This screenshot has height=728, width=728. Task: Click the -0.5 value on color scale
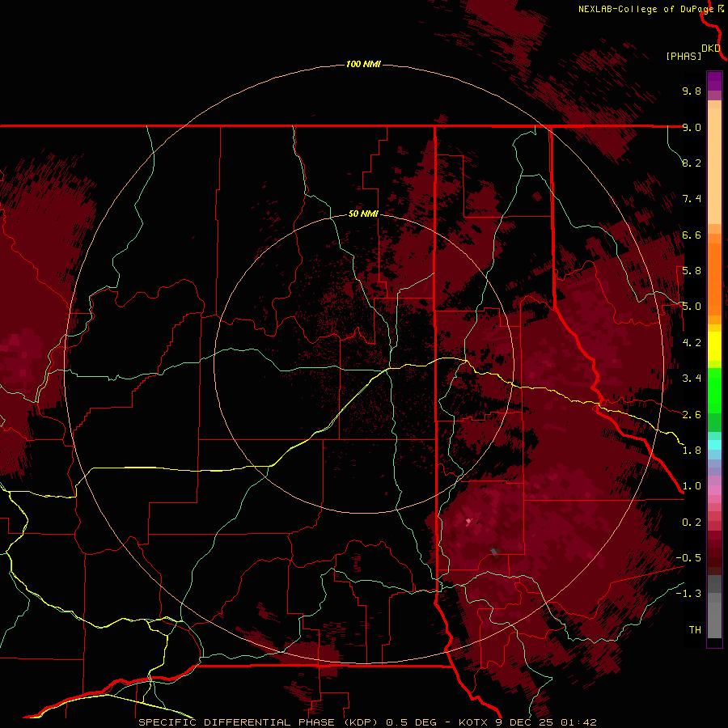688,558
